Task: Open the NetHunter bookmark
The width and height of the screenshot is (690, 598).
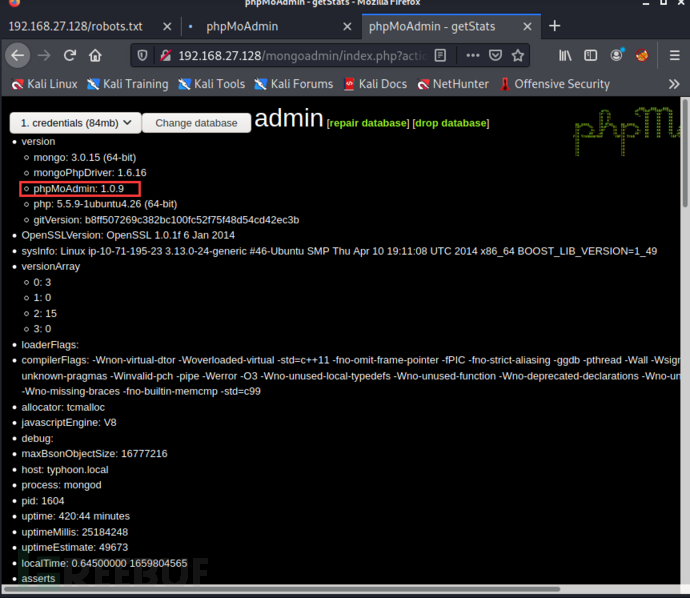Action: pos(453,84)
